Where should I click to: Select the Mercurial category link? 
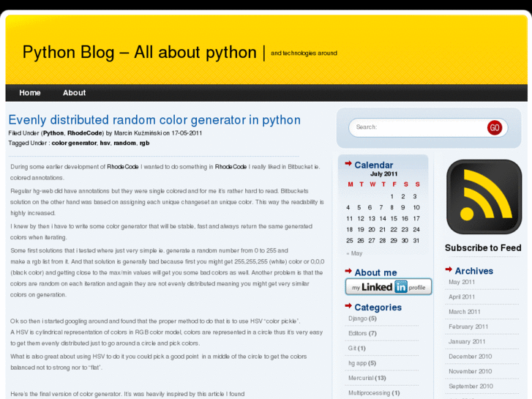pos(361,378)
